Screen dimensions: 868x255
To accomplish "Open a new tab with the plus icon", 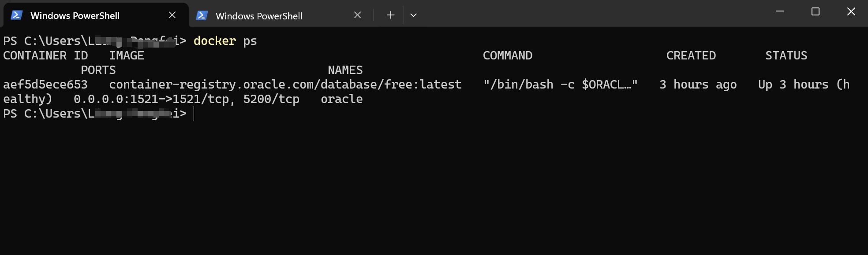I will [390, 15].
